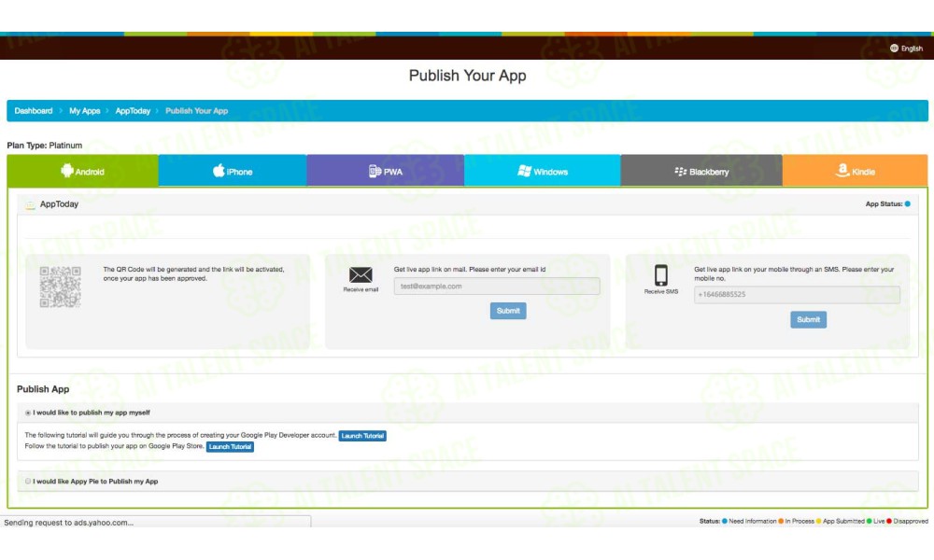Click the PWA device icon

pos(375,171)
